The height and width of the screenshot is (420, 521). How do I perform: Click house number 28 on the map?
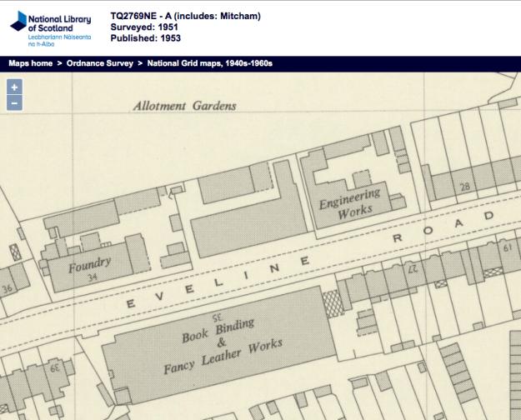tap(463, 186)
